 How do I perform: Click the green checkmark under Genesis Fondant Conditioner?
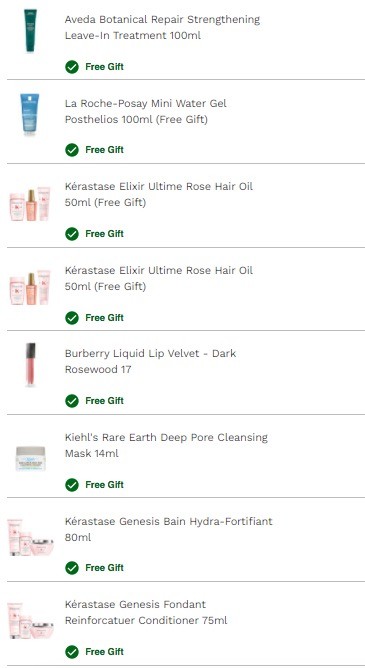(x=72, y=652)
